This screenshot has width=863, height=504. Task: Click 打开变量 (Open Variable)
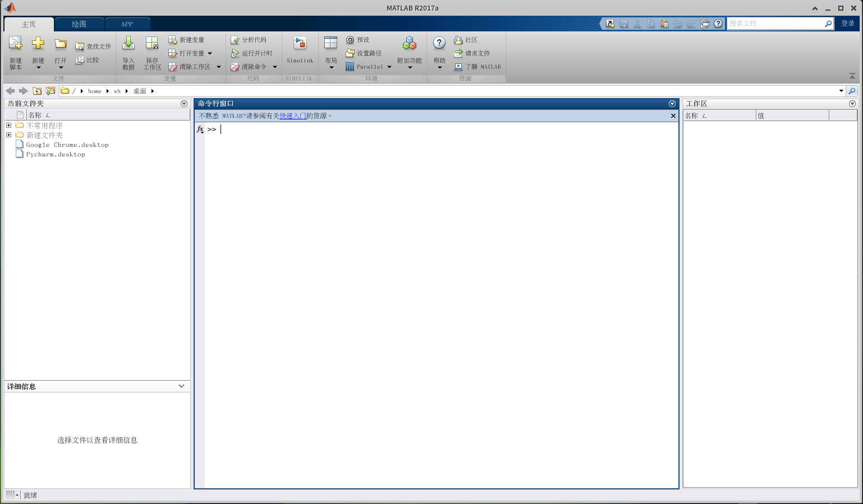point(186,53)
